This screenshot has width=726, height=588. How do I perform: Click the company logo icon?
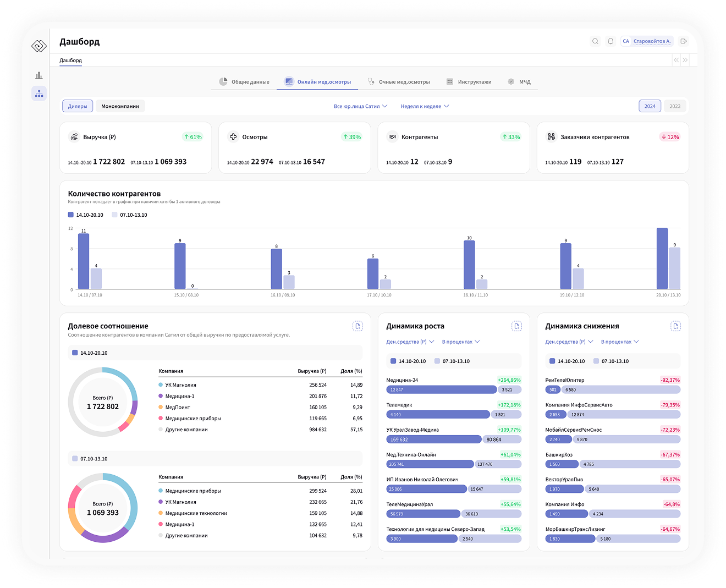point(39,46)
